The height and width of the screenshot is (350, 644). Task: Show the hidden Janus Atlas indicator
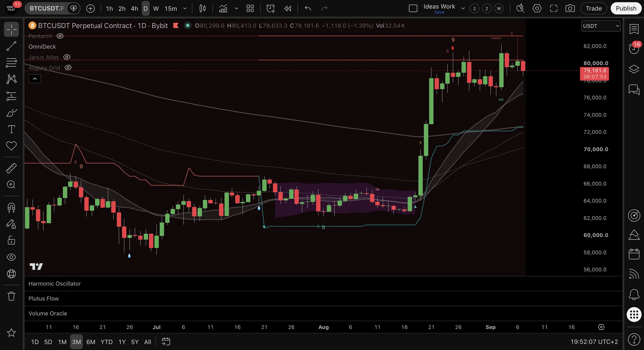click(x=67, y=57)
